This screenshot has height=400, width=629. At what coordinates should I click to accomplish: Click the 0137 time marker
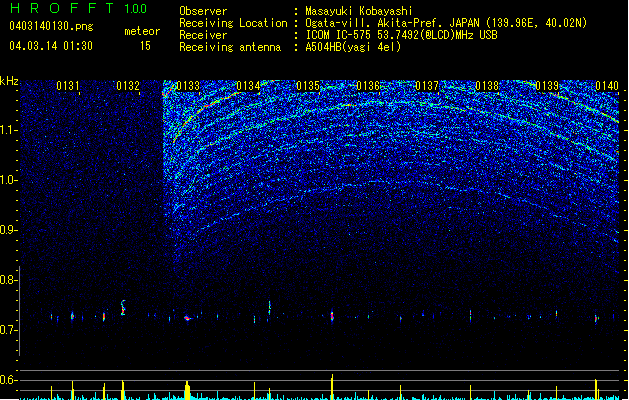[x=427, y=86]
